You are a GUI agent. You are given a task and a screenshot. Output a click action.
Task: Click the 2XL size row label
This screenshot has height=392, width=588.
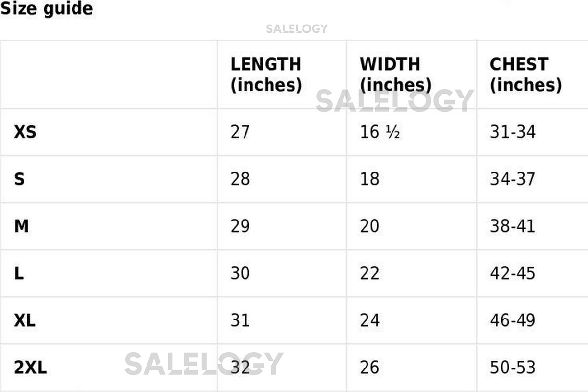tap(30, 367)
